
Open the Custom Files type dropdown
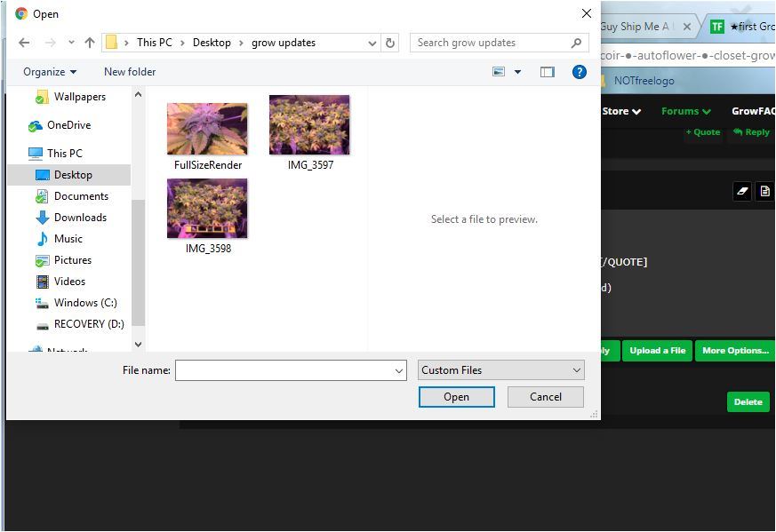(500, 370)
